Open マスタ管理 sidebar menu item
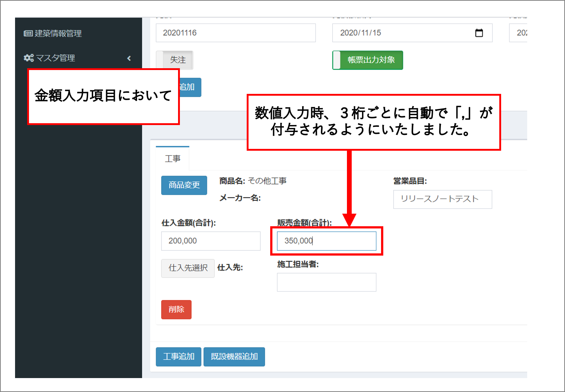565x392 pixels. (55, 58)
